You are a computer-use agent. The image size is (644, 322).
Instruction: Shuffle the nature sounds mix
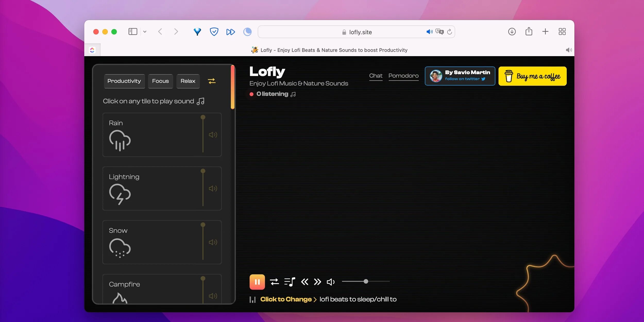[x=212, y=81]
